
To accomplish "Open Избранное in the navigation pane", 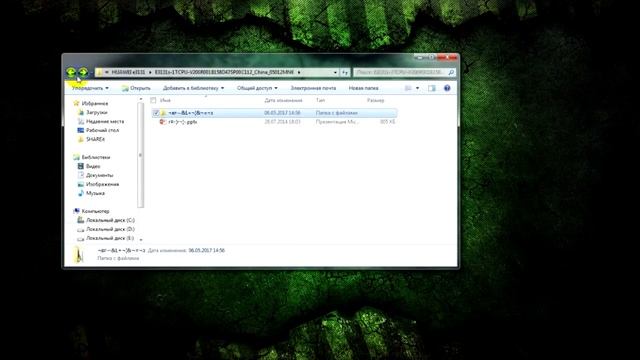I will point(95,104).
